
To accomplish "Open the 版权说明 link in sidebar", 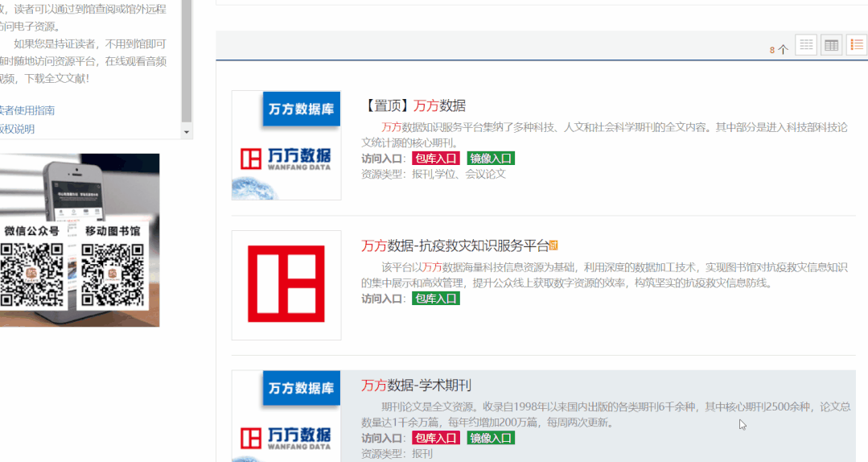I will 17,129.
